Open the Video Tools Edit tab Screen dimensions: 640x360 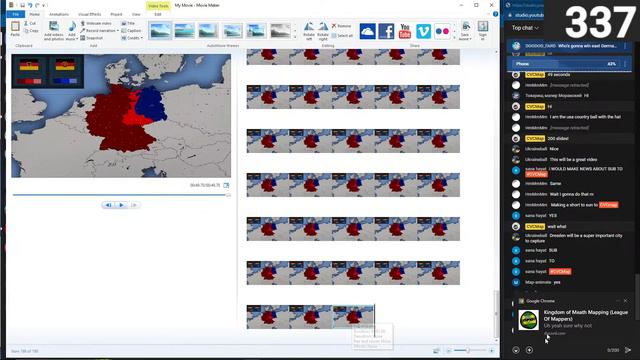tap(158, 14)
